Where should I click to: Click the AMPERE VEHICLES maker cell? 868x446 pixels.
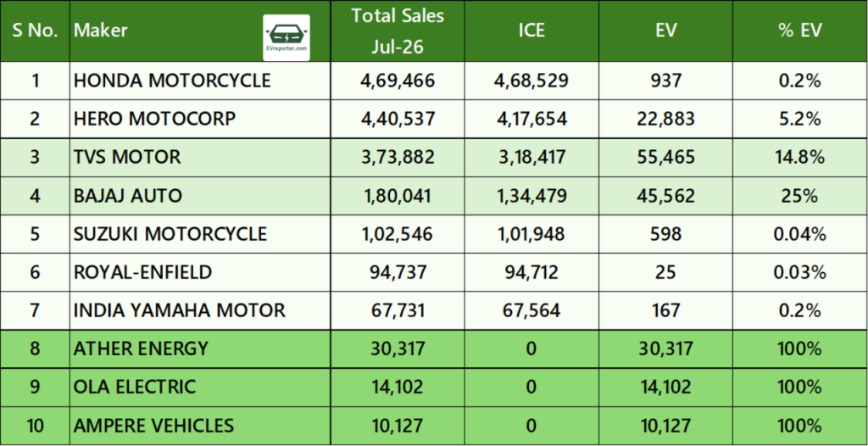pos(200,426)
